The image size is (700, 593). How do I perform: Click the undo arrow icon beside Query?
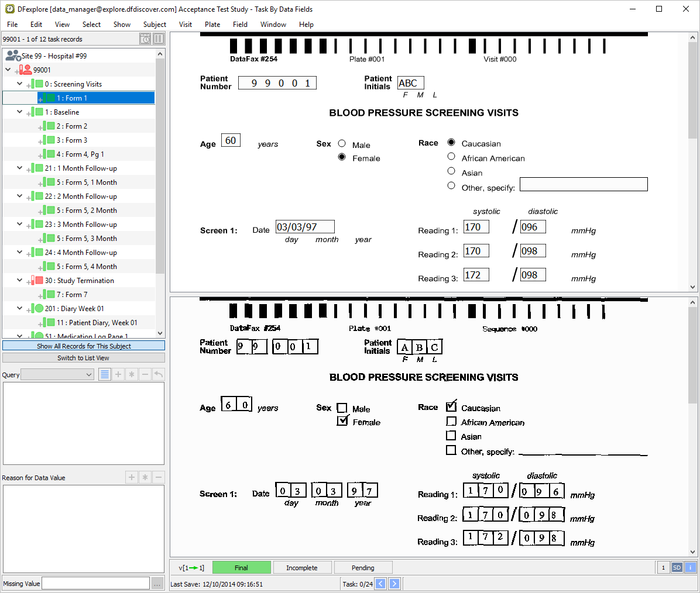click(x=159, y=374)
